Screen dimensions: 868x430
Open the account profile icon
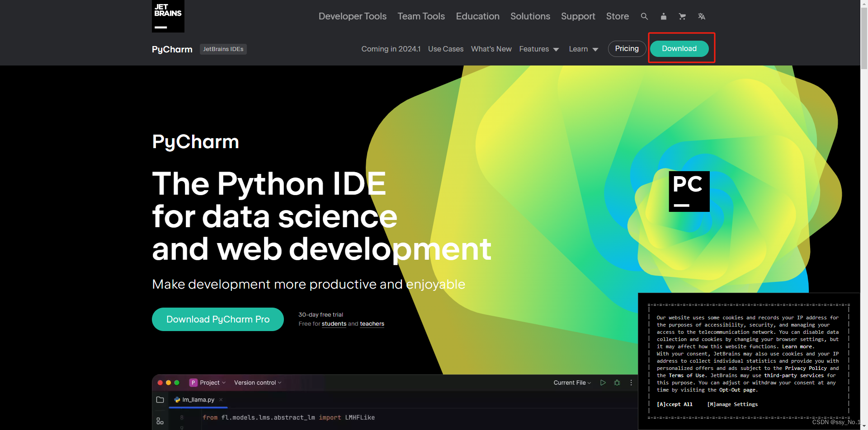click(663, 16)
